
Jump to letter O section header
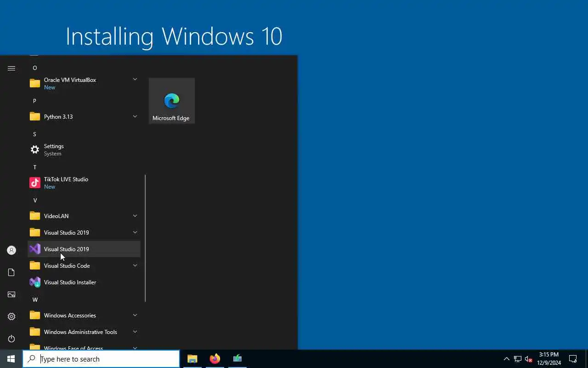click(x=34, y=68)
